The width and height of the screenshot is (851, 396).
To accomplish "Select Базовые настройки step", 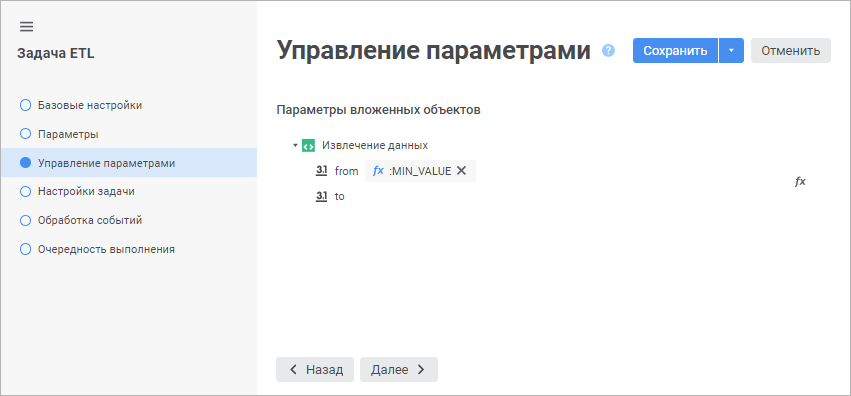I will pyautogui.click(x=129, y=105).
